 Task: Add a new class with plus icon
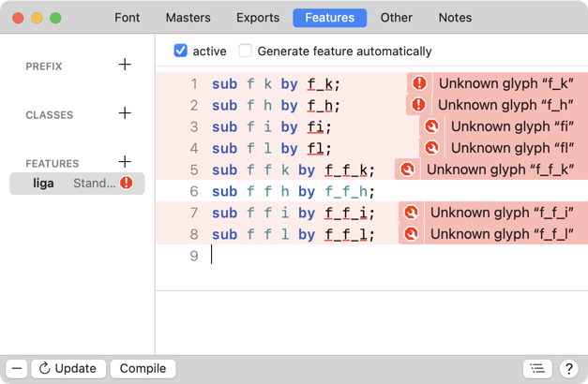pyautogui.click(x=125, y=113)
